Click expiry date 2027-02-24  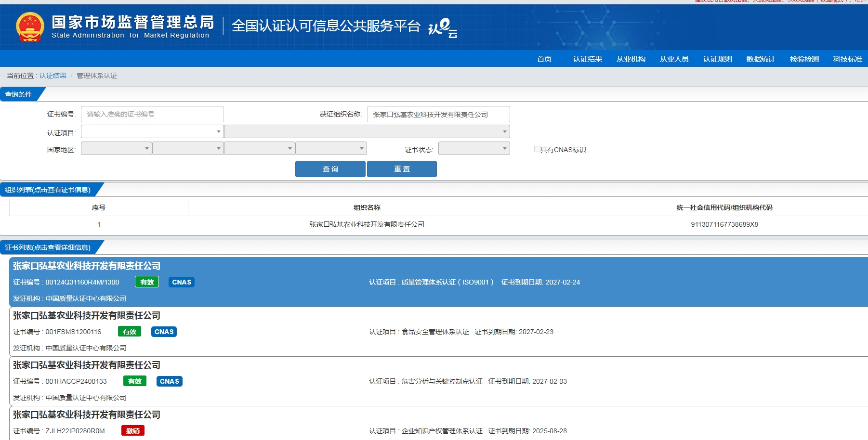[x=563, y=282]
